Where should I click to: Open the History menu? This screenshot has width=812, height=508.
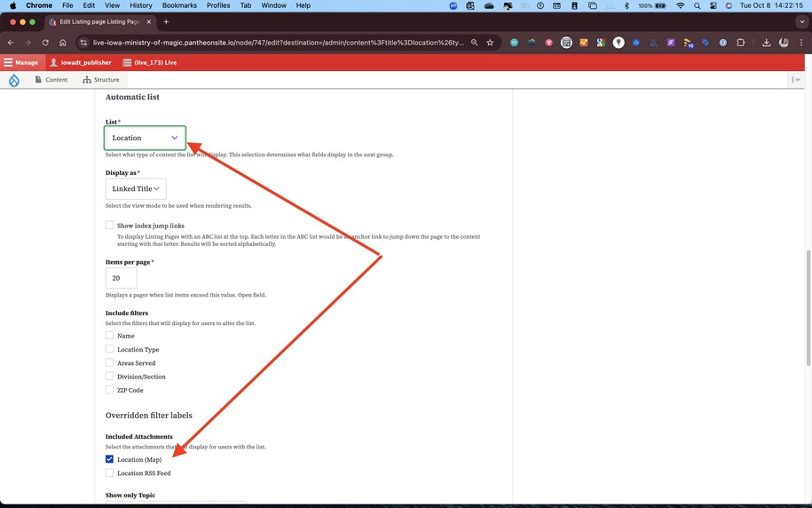tap(141, 5)
